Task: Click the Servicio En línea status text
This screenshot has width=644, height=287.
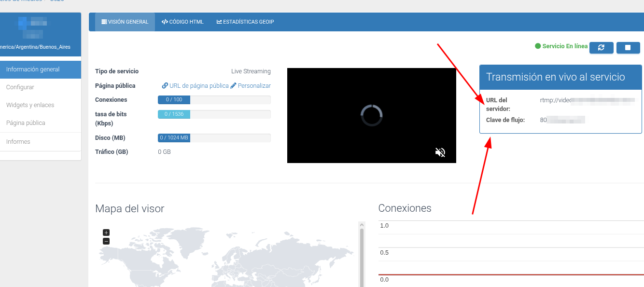Action: coord(565,46)
